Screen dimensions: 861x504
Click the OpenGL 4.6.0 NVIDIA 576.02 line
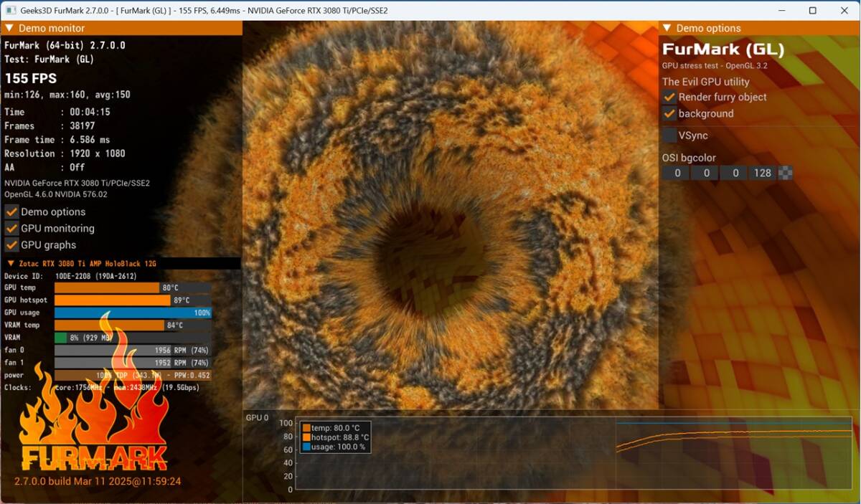[x=56, y=194]
